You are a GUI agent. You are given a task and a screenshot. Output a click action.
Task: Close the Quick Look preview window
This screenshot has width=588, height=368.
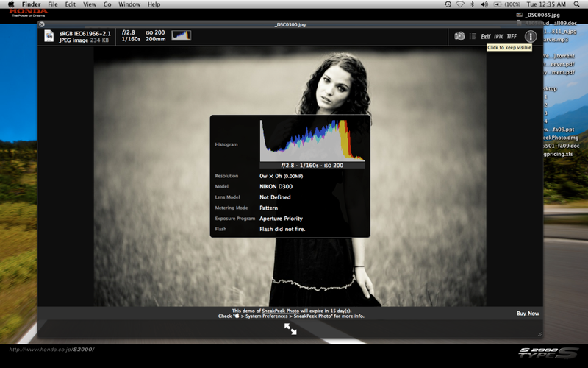tap(42, 24)
